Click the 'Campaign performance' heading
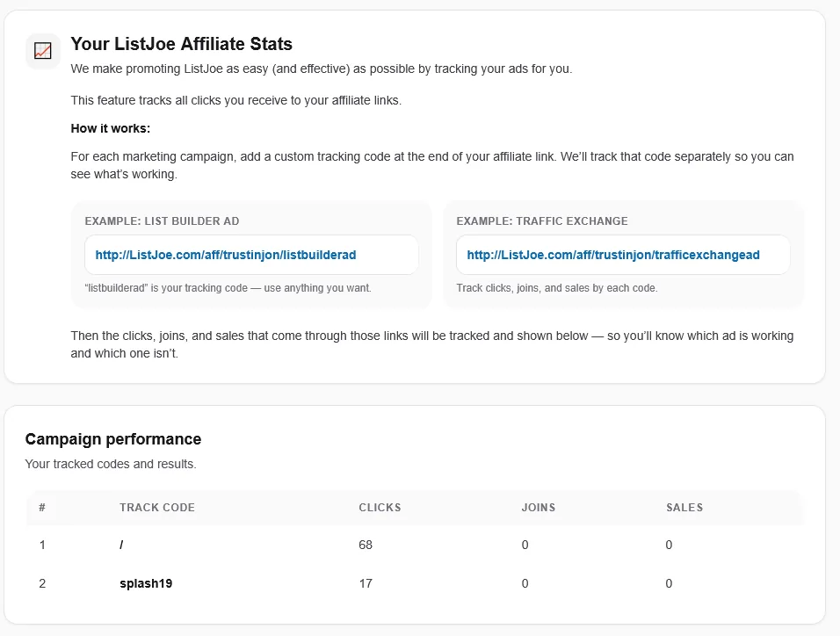840x636 pixels. 113,439
